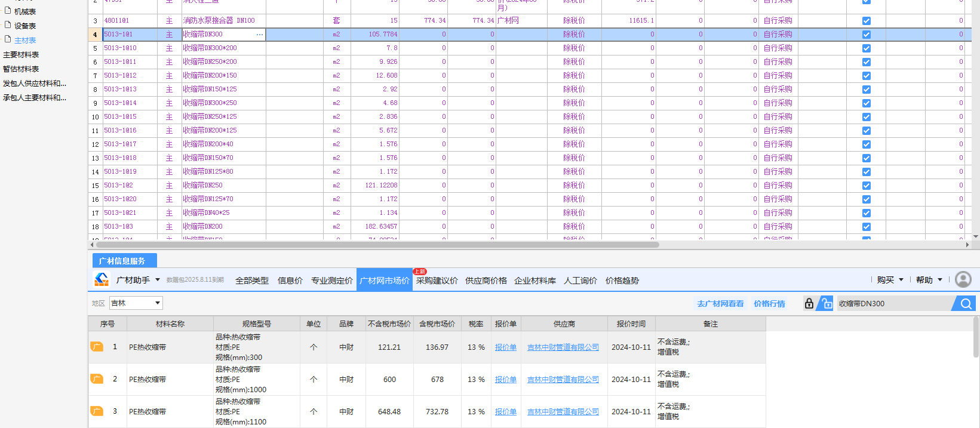Toggle checkbox in 收缩带DN300*250 row
This screenshot has width=980, height=428.
click(867, 103)
